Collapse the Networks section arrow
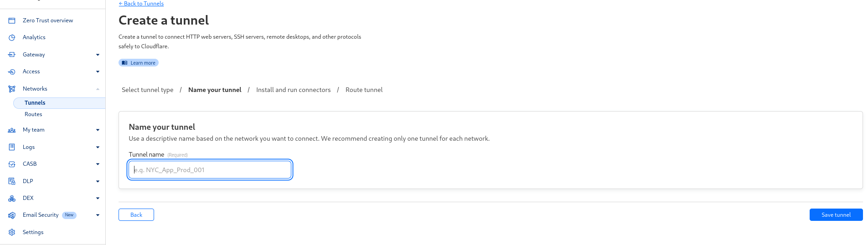Viewport: 868px width, 245px height. [x=98, y=89]
